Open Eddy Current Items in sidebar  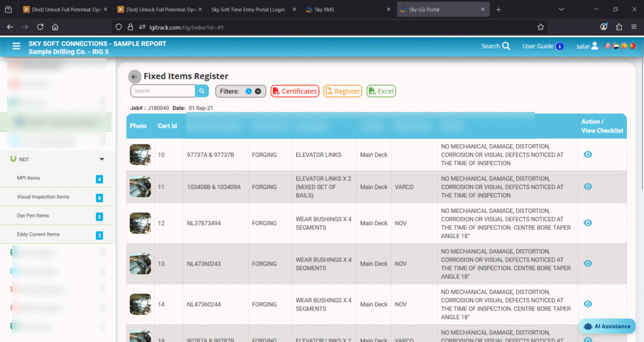(x=38, y=234)
